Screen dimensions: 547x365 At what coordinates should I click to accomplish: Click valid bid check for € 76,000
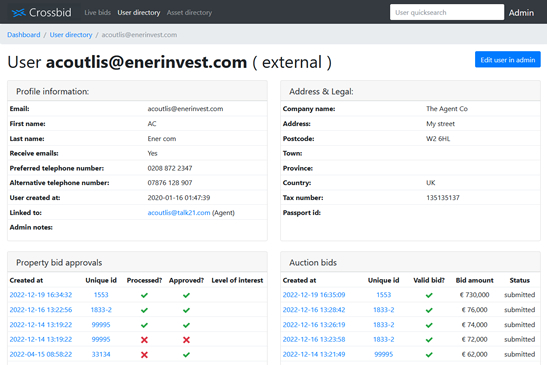point(429,310)
